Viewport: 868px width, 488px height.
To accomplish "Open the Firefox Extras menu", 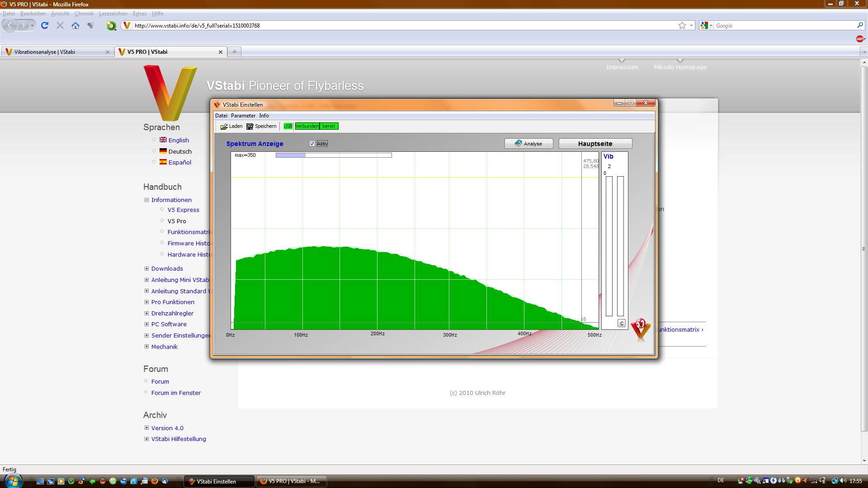I will tap(139, 14).
